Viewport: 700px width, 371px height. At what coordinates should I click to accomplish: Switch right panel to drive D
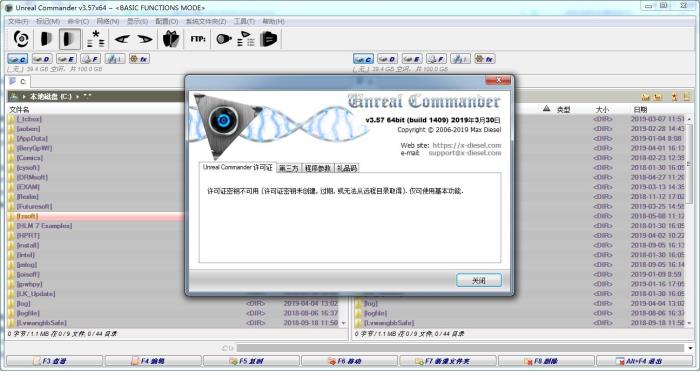pyautogui.click(x=388, y=59)
